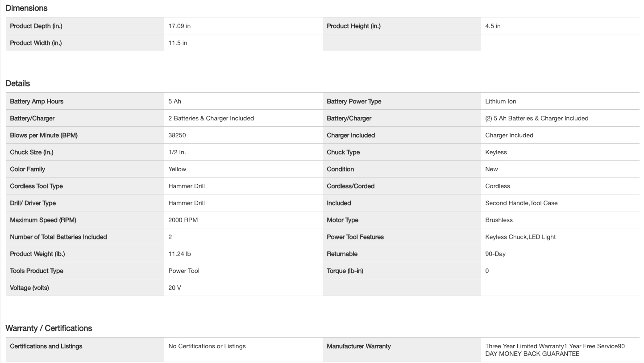644x363 pixels.
Task: Select the Product Depth (in.) label
Action: (x=36, y=26)
